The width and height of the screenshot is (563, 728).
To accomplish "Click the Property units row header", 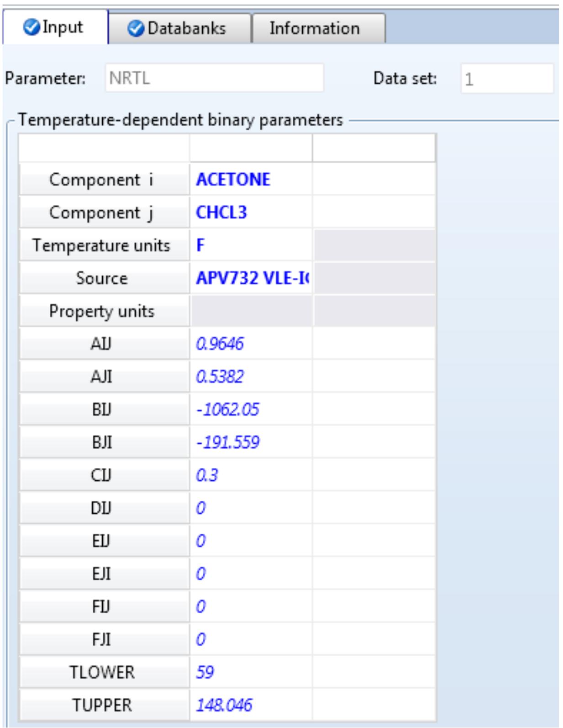I will click(104, 311).
